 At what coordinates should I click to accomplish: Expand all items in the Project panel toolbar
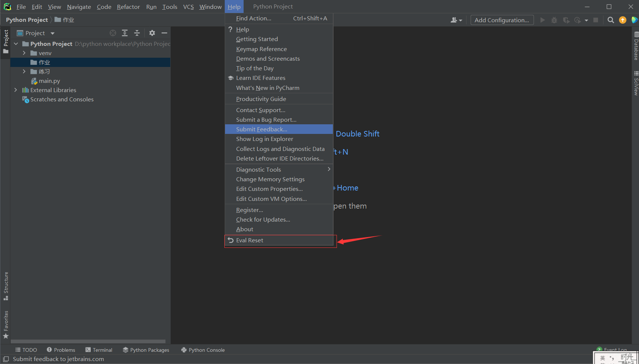coord(125,33)
